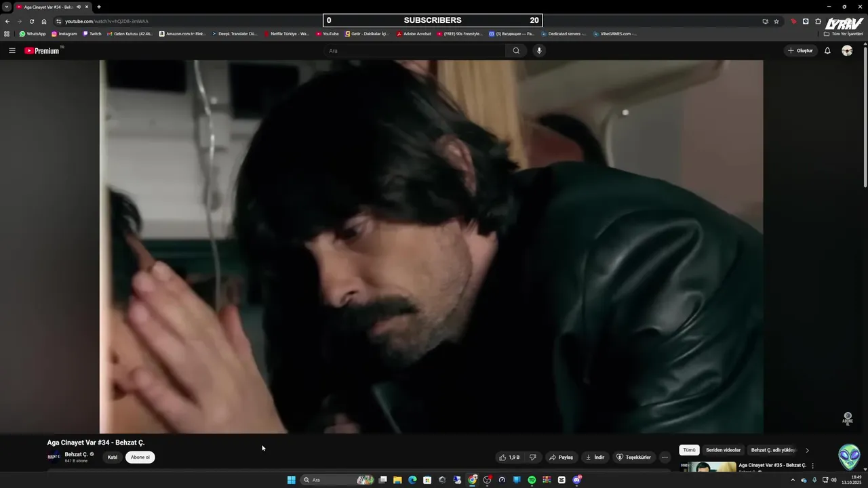Open the Chrome apps grid in bookmarks bar
Viewport: 868px width, 488px height.
click(7, 34)
